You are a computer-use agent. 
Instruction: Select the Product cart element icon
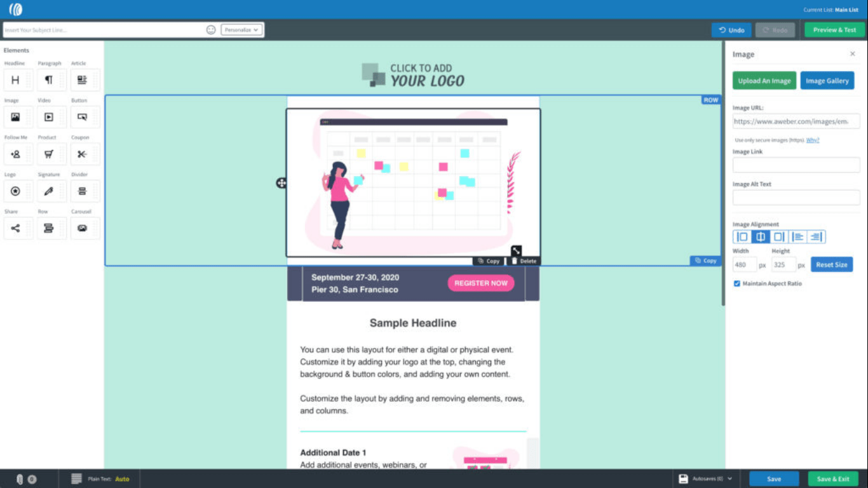click(48, 154)
